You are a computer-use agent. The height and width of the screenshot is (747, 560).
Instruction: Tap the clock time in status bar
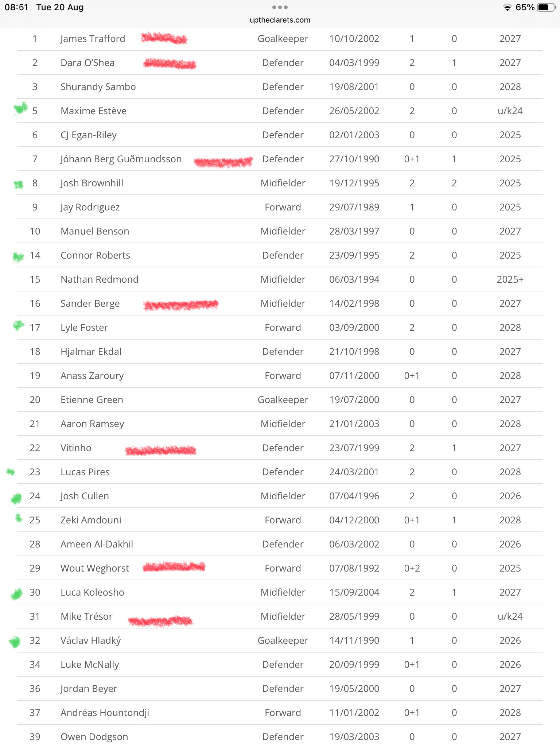(x=16, y=7)
